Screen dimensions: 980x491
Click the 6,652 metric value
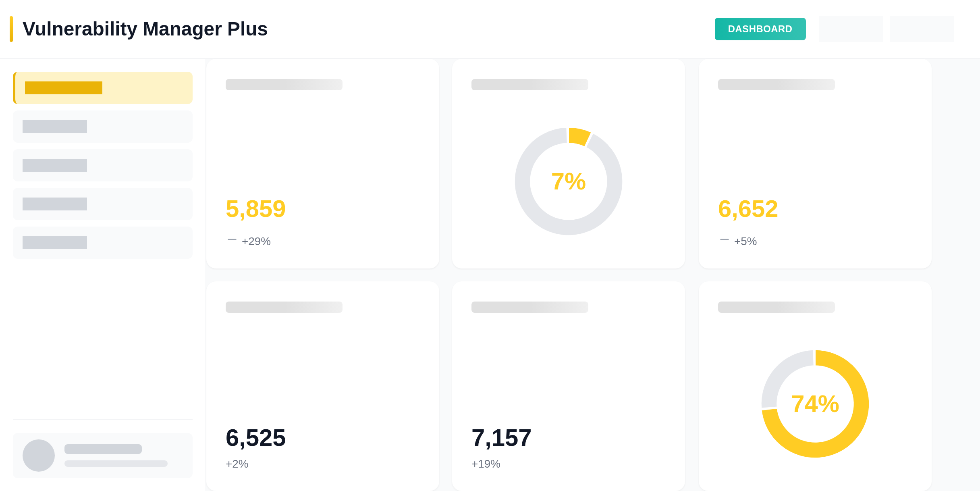(748, 209)
